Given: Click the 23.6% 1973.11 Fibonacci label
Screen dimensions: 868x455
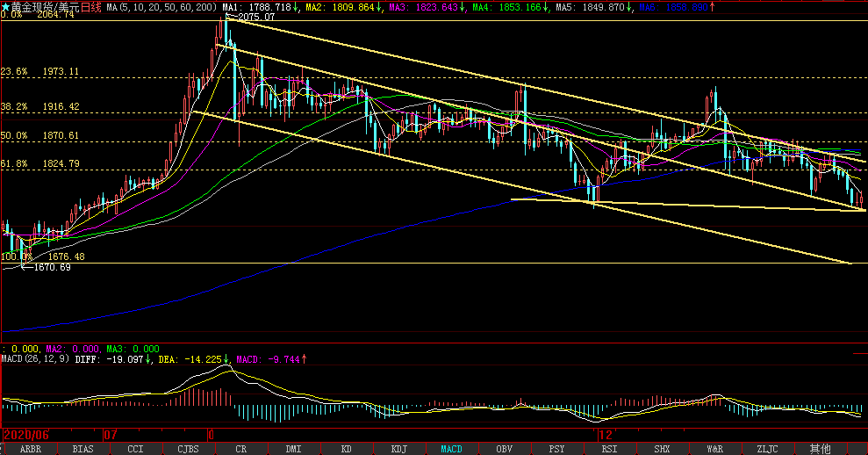Looking at the screenshot, I should [39, 71].
